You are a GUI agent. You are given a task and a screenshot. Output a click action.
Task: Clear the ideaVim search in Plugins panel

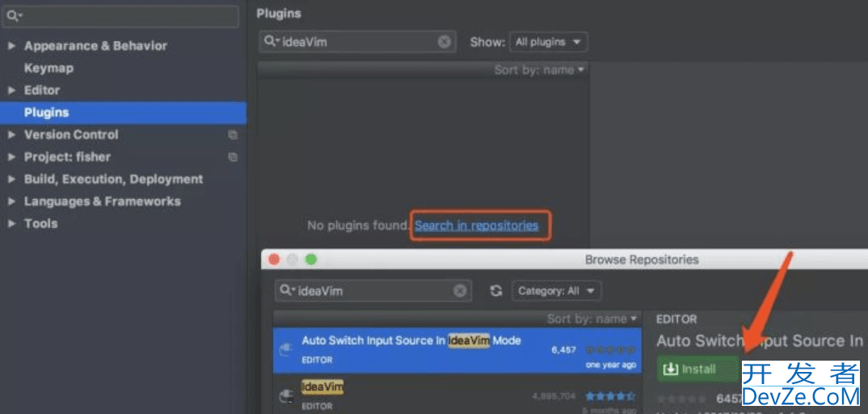point(444,42)
